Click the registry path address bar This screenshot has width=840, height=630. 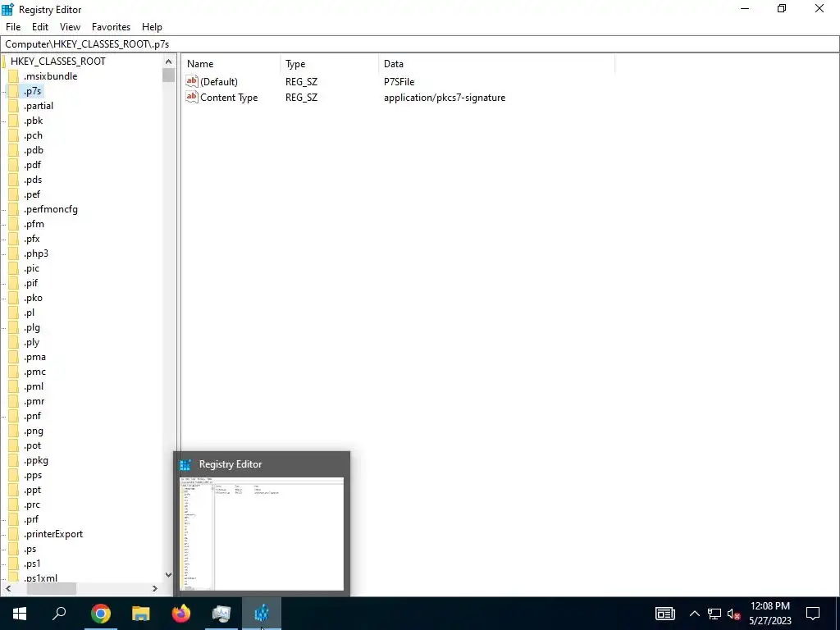click(420, 44)
